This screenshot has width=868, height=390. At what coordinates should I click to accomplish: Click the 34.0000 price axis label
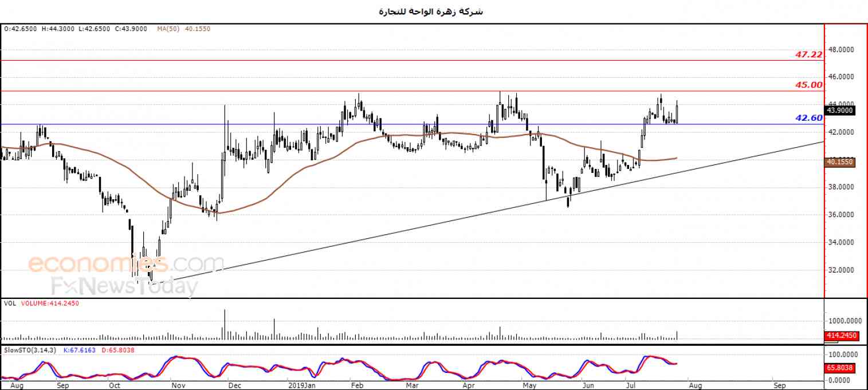842,243
